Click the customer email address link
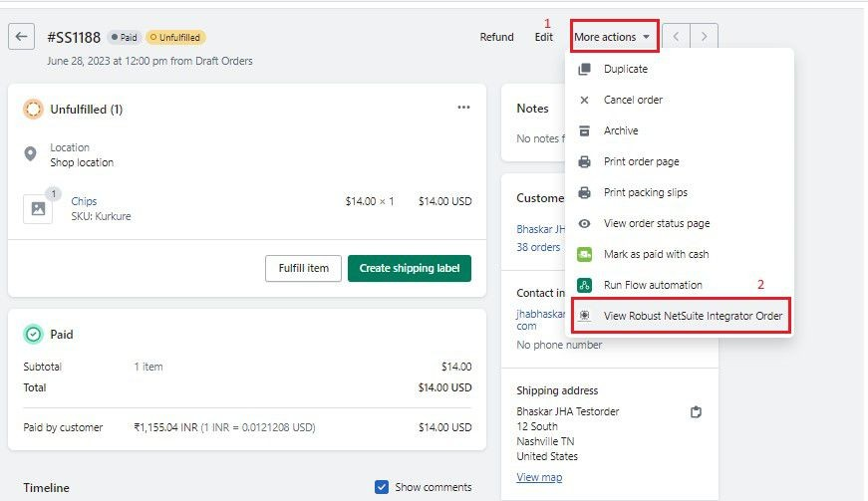Image resolution: width=868 pixels, height=501 pixels. 541,320
